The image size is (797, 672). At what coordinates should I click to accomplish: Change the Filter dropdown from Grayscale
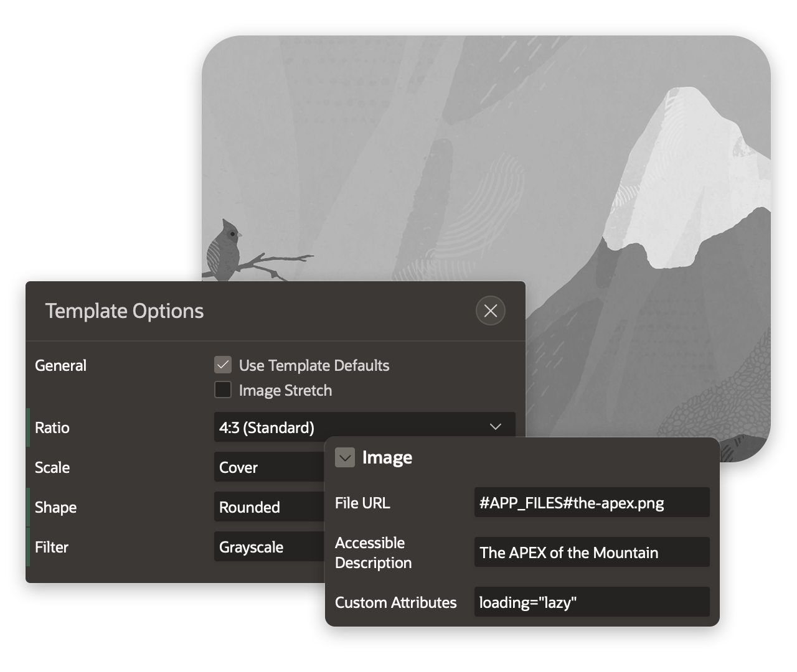point(268,547)
